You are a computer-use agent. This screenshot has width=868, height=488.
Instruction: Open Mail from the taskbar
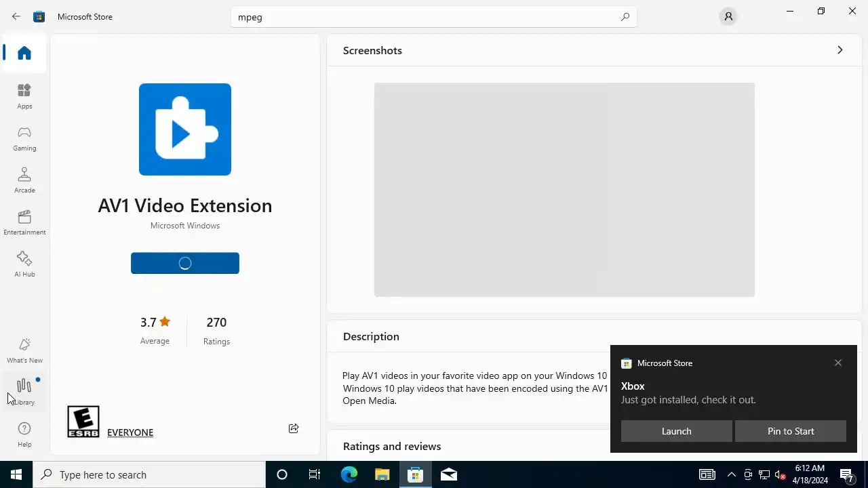(448, 474)
